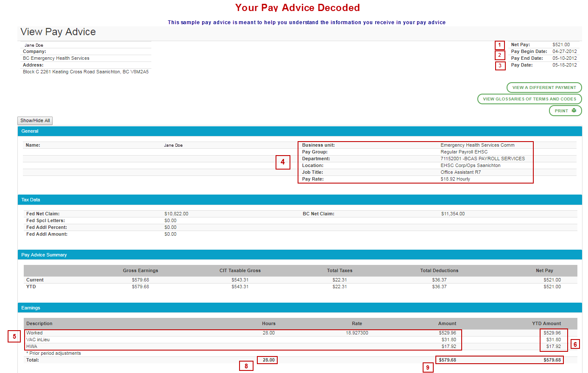
Task: Collapse the Pay Advice Summary section
Action: pos(44,255)
